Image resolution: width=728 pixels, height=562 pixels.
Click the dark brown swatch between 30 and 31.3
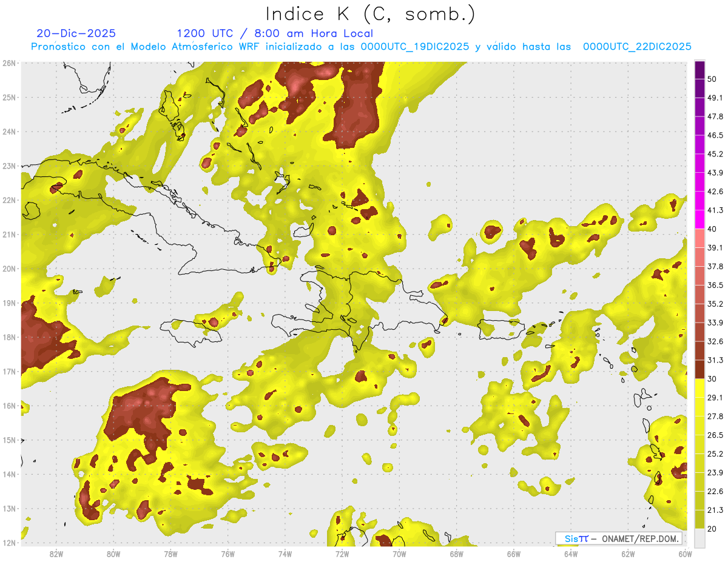click(x=699, y=369)
